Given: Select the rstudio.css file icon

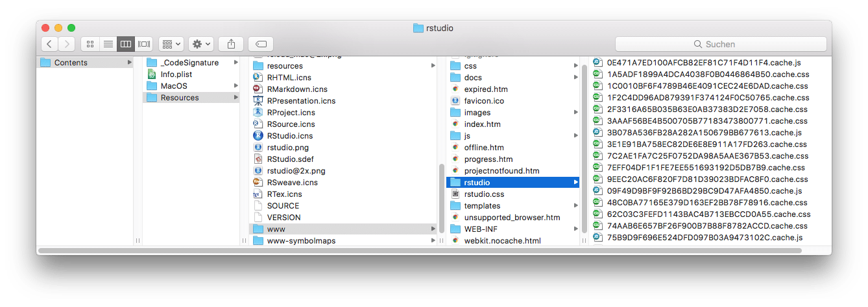Looking at the screenshot, I should click(455, 194).
